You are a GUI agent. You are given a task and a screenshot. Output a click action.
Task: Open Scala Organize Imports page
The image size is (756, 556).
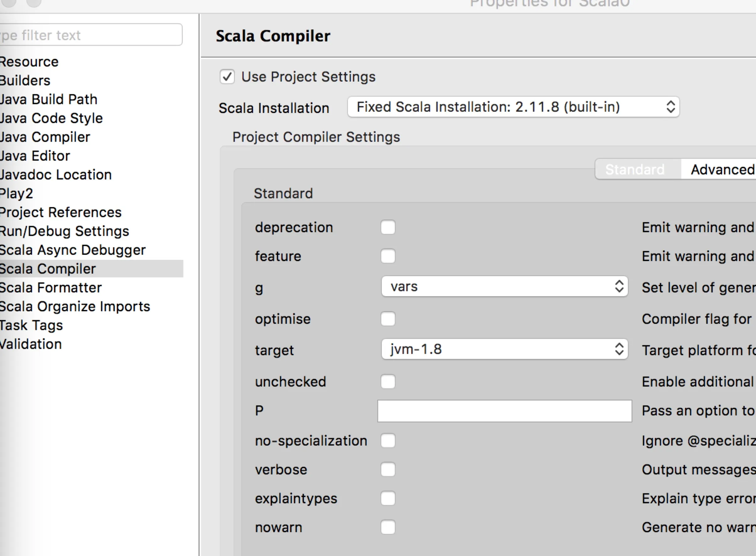[75, 307]
